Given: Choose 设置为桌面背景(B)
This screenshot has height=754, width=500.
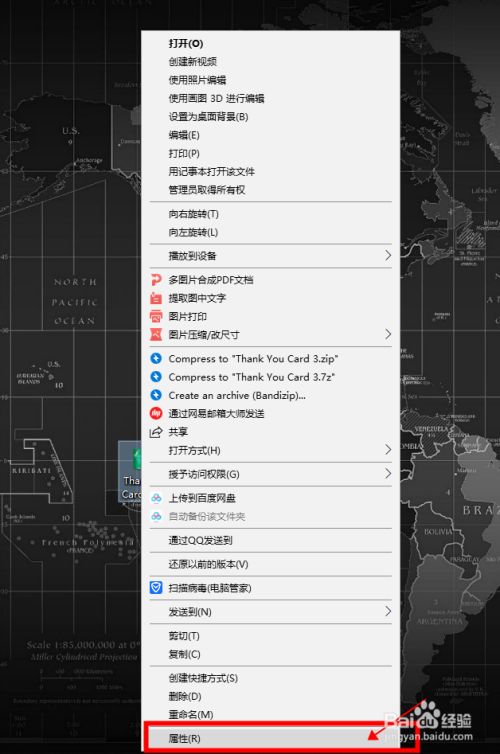Looking at the screenshot, I should [271, 116].
